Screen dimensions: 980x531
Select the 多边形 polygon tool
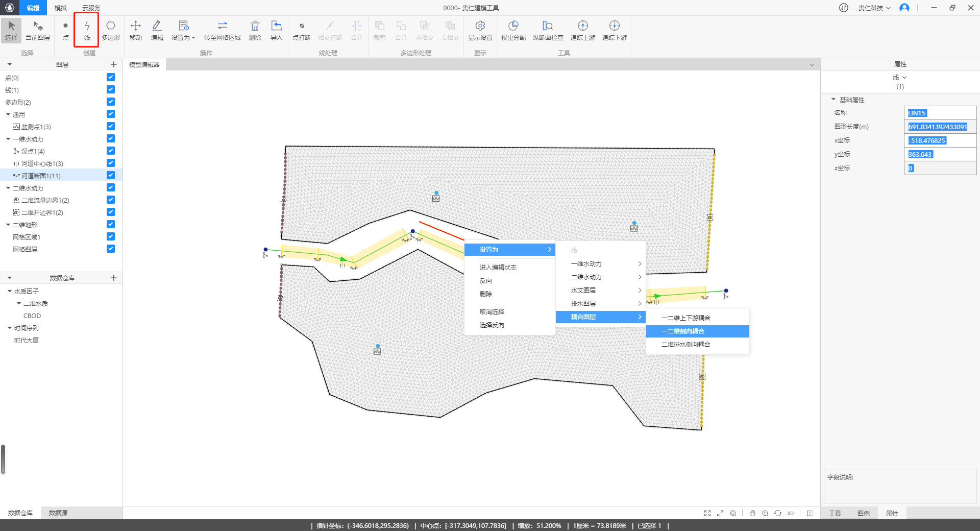tap(110, 30)
